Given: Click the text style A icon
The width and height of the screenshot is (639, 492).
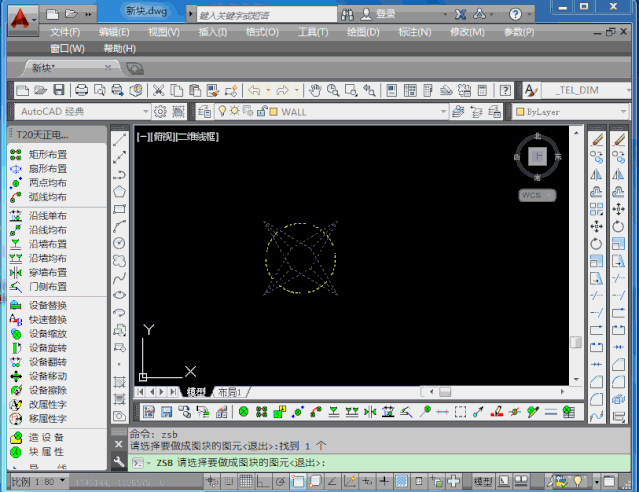Looking at the screenshot, I should pyautogui.click(x=531, y=90).
